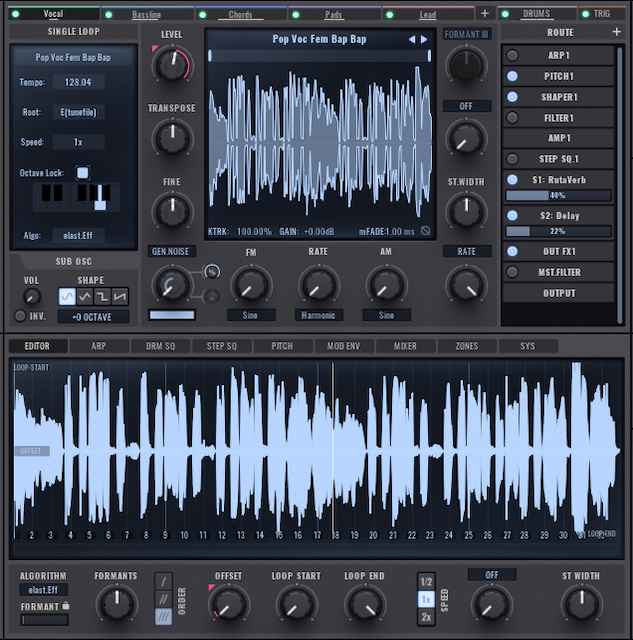The image size is (633, 640).
Task: Add a new module with Route plus icon
Action: pyautogui.click(x=616, y=32)
